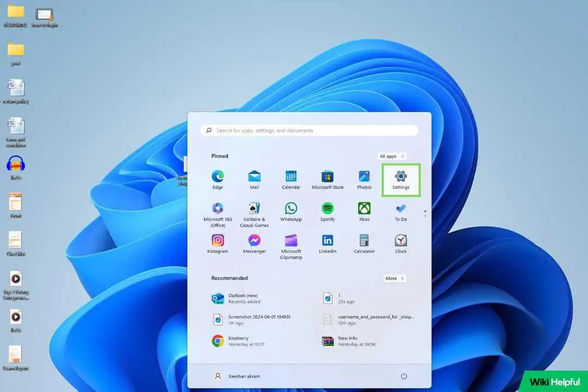Screen dimensions: 588x392
Task: Open WhatsApp
Action: click(291, 212)
